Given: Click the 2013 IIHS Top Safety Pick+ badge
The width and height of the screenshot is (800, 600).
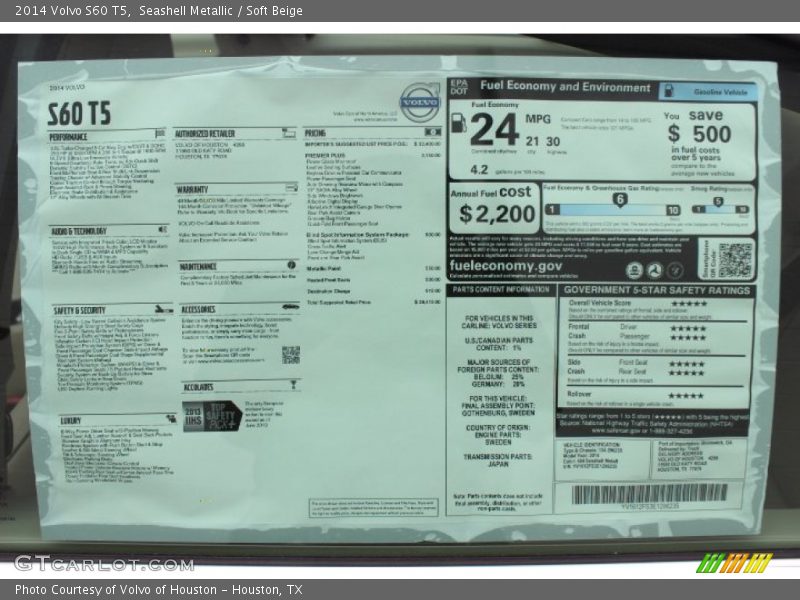Looking at the screenshot, I should [212, 416].
